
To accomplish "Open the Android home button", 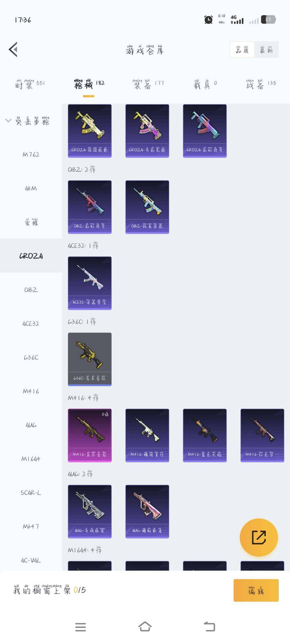I will click(x=145, y=627).
